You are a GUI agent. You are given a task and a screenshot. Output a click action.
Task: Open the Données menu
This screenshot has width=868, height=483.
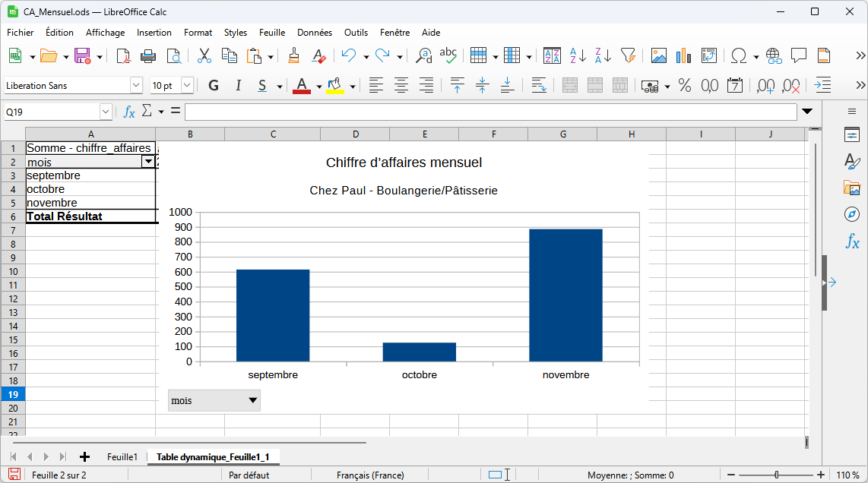point(314,33)
